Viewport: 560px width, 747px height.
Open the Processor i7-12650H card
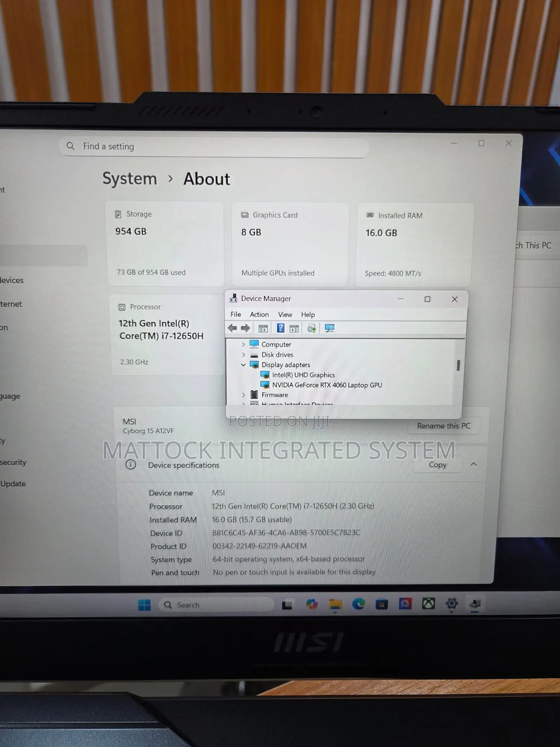point(167,335)
